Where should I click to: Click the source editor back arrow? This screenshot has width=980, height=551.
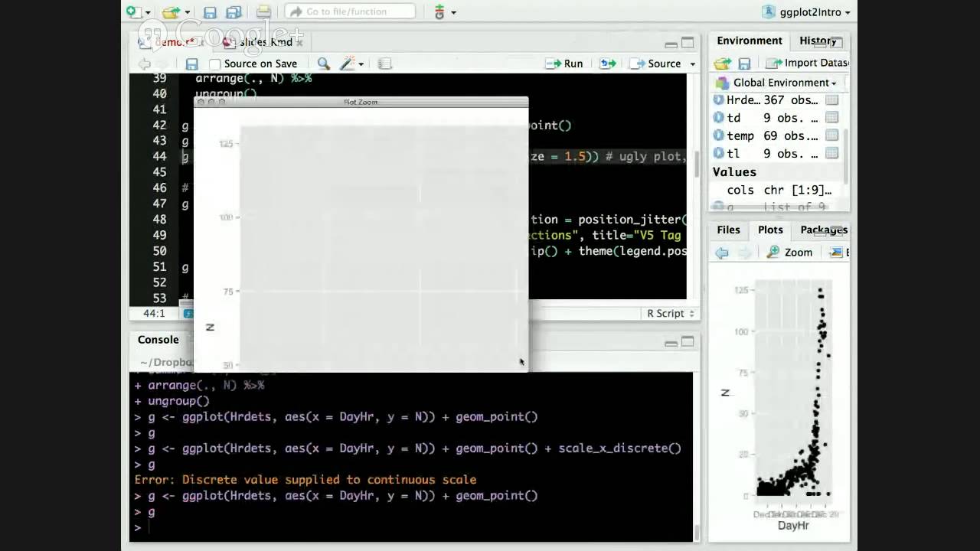[x=144, y=64]
